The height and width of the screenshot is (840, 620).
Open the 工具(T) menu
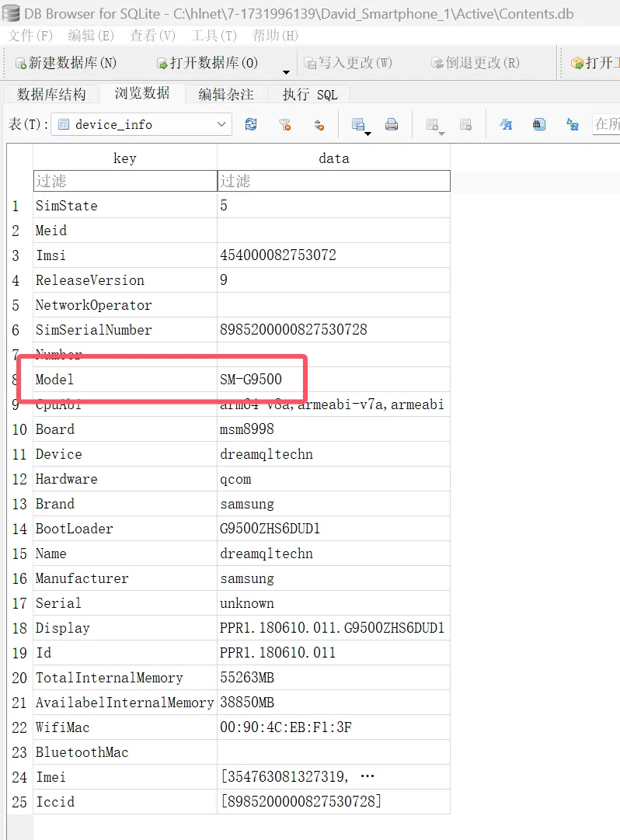(x=214, y=36)
